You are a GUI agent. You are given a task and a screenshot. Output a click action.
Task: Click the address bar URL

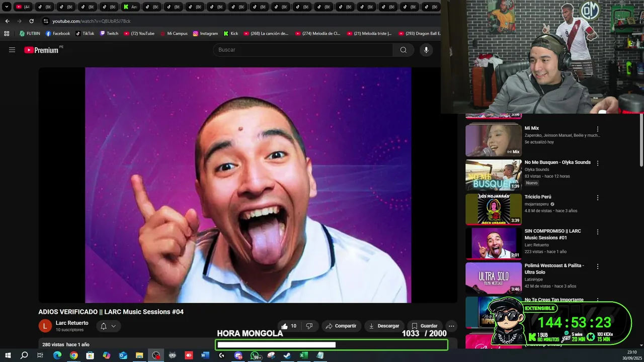[x=91, y=21]
